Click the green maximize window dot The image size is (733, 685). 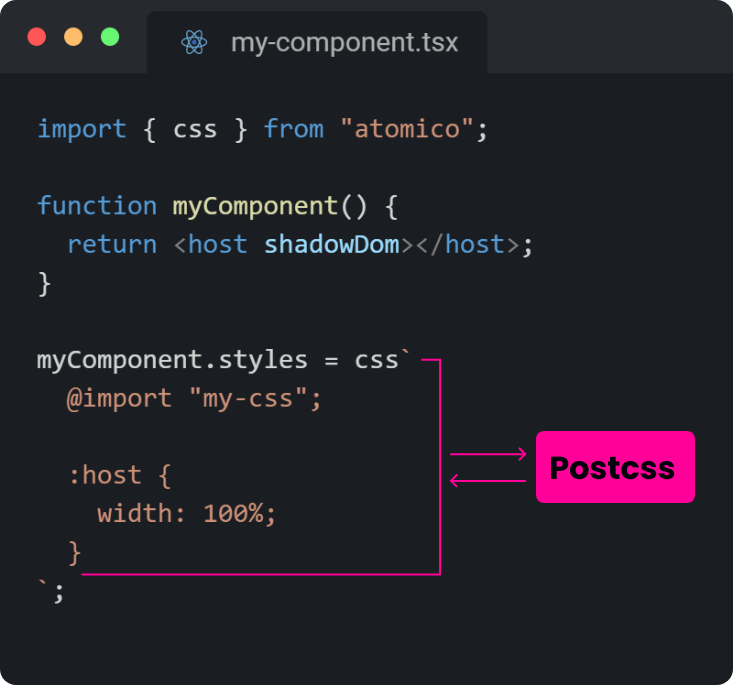click(x=109, y=37)
